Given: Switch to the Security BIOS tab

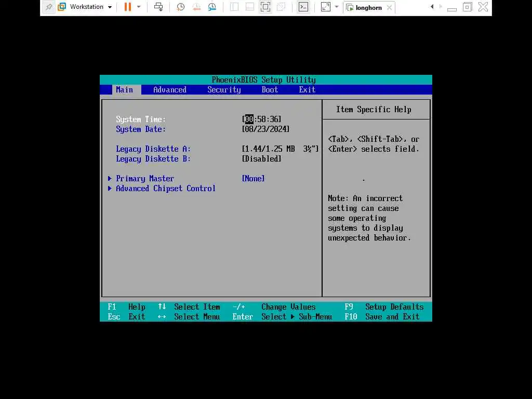Looking at the screenshot, I should pyautogui.click(x=224, y=89).
